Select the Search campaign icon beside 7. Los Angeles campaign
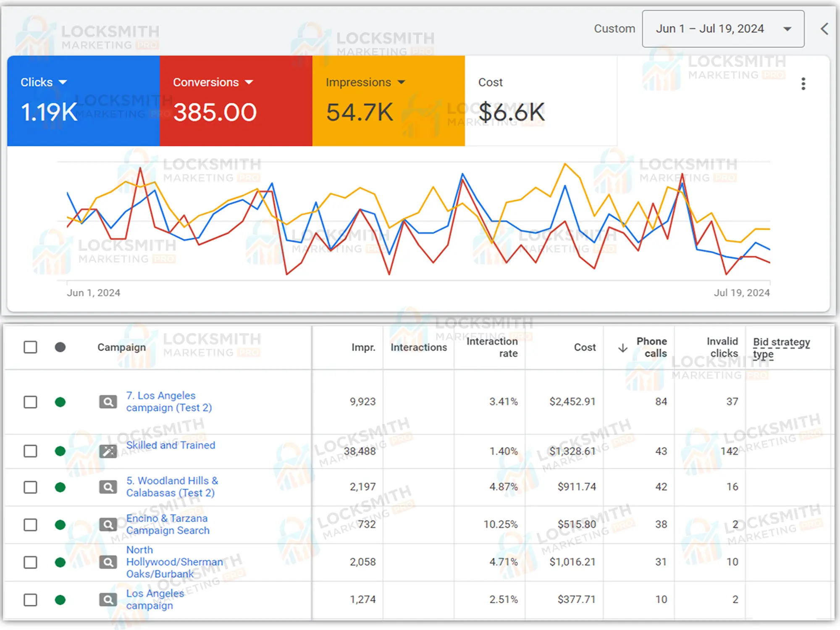Image resolution: width=840 pixels, height=630 pixels. click(108, 402)
